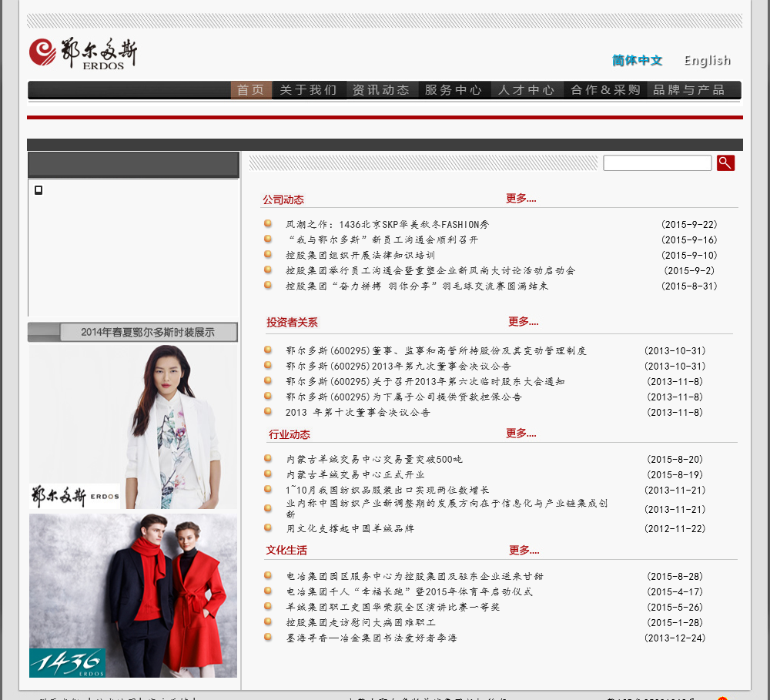Open the 首页 menu item
The image size is (770, 700).
pyautogui.click(x=251, y=90)
